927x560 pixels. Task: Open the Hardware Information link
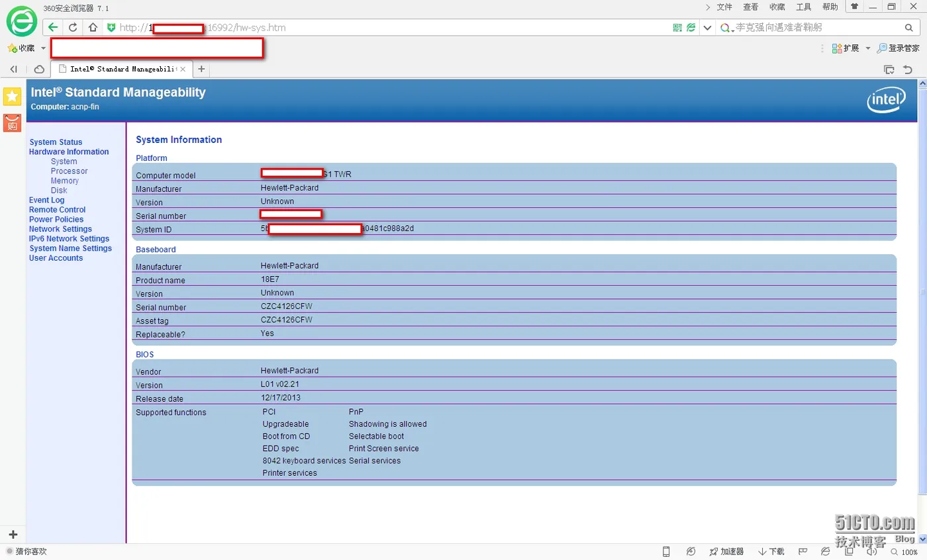(x=69, y=152)
